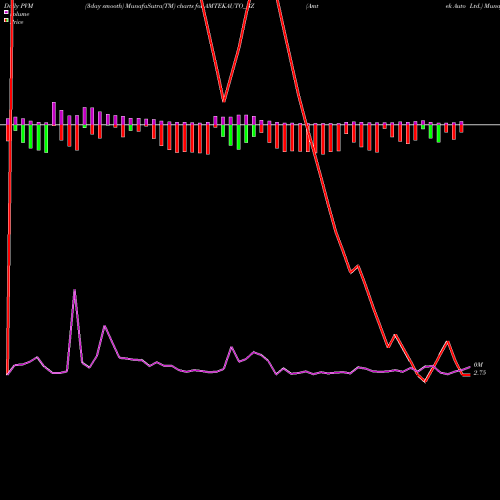Click the Price legend swatch

[x=6, y=20]
